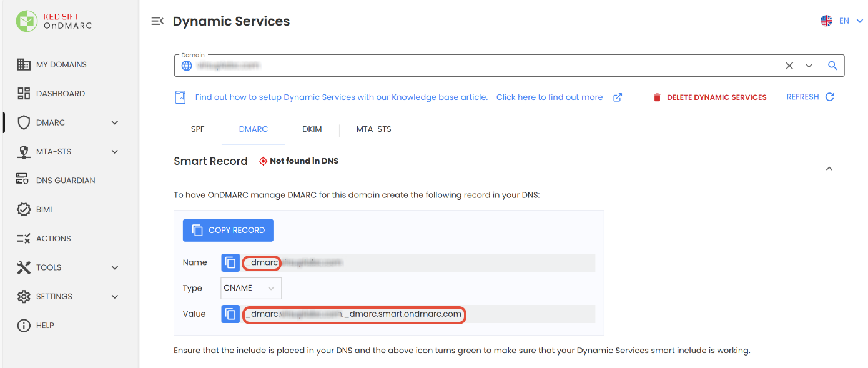Click the 'Not found in DNS' status icon
Screen dimensions: 868x368
(263, 161)
